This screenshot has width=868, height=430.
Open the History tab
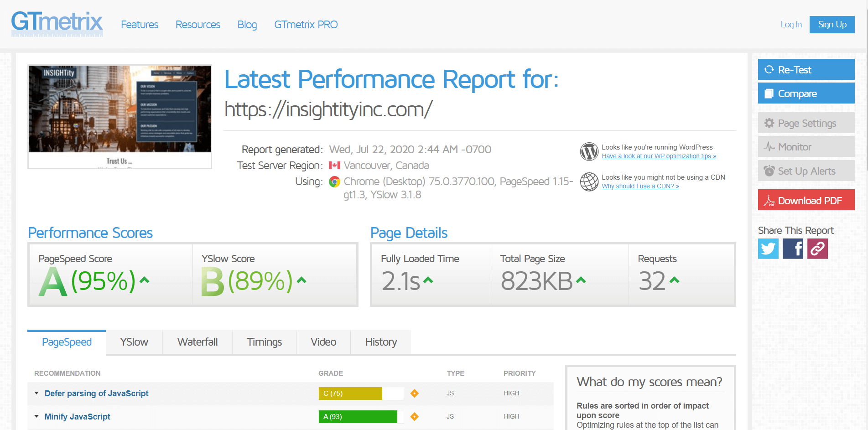381,342
